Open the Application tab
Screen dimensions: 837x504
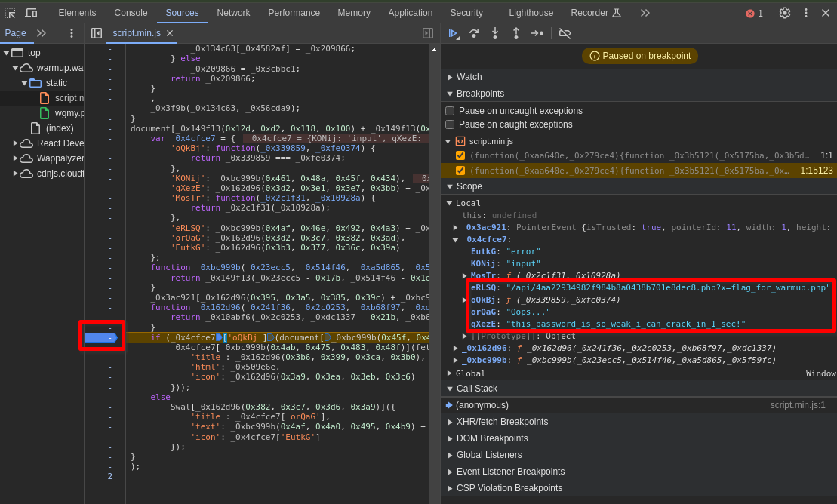(411, 13)
